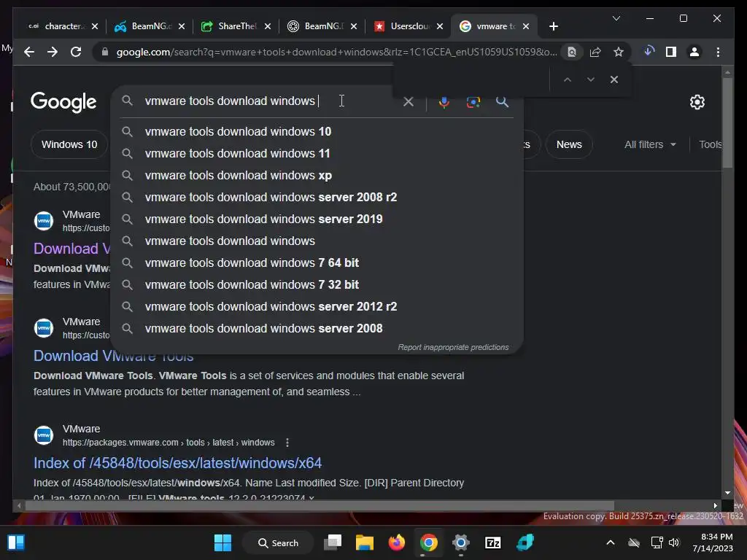Open Widgets button on taskbar
Image resolution: width=747 pixels, height=560 pixels.
coord(16,542)
